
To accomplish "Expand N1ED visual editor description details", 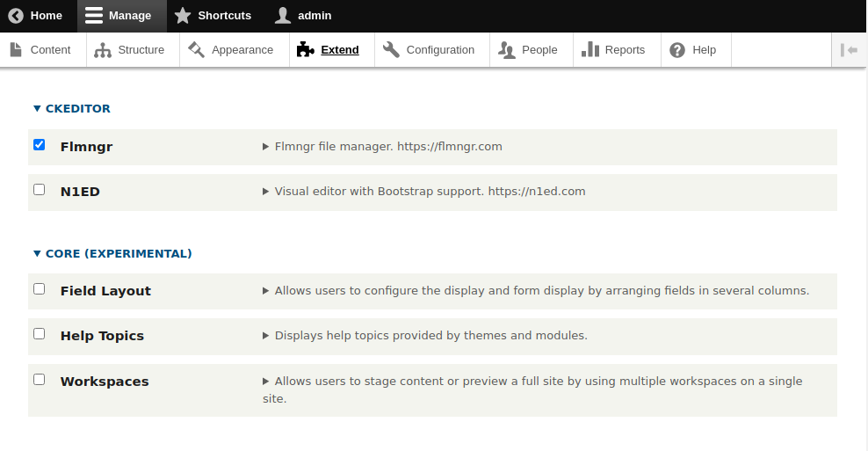I will (x=424, y=192).
